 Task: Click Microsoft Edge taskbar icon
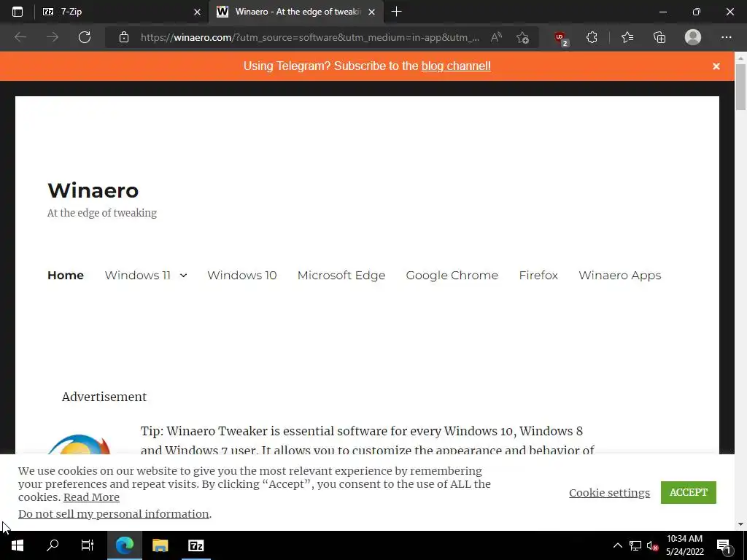[124, 545]
